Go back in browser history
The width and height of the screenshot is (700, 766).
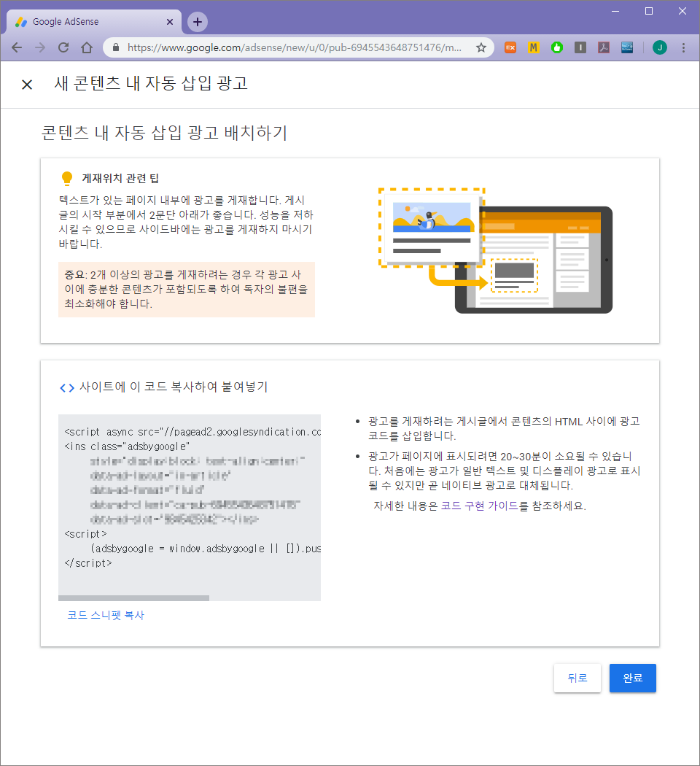[17, 47]
